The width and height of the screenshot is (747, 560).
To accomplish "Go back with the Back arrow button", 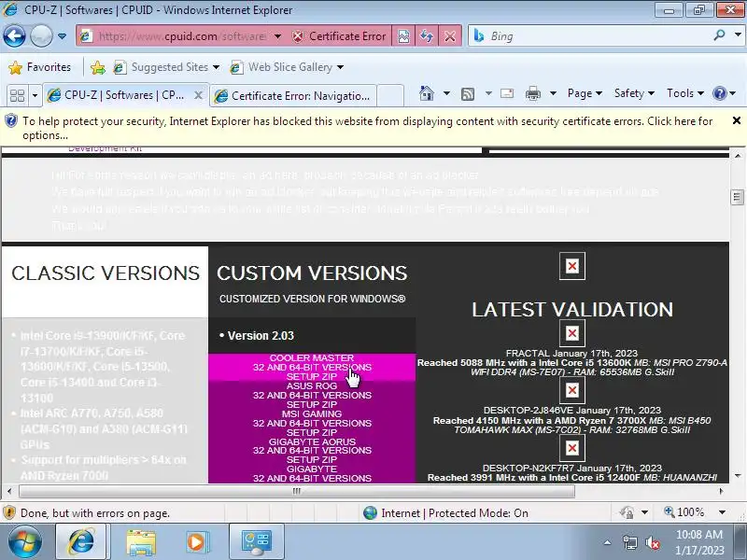I will 14,36.
